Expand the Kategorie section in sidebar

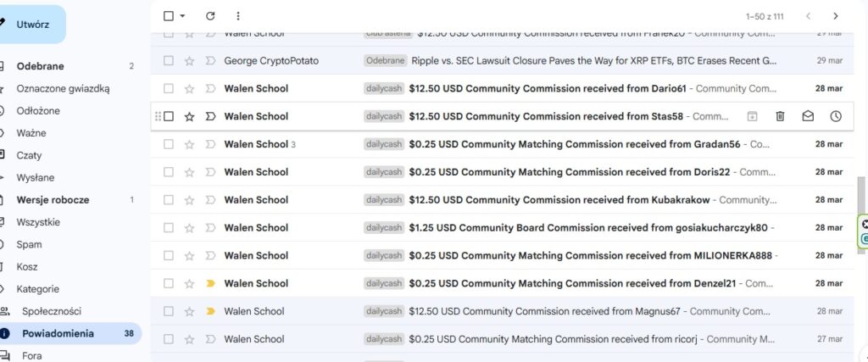pyautogui.click(x=37, y=289)
